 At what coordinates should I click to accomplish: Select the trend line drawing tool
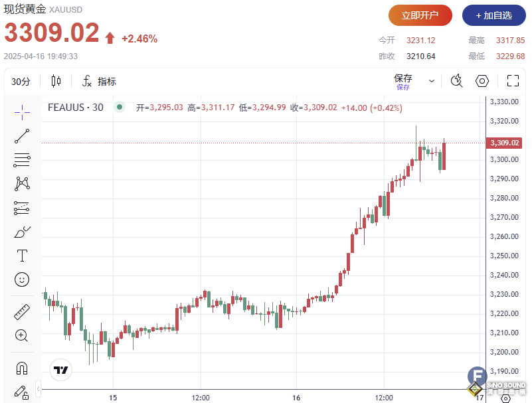tap(22, 135)
